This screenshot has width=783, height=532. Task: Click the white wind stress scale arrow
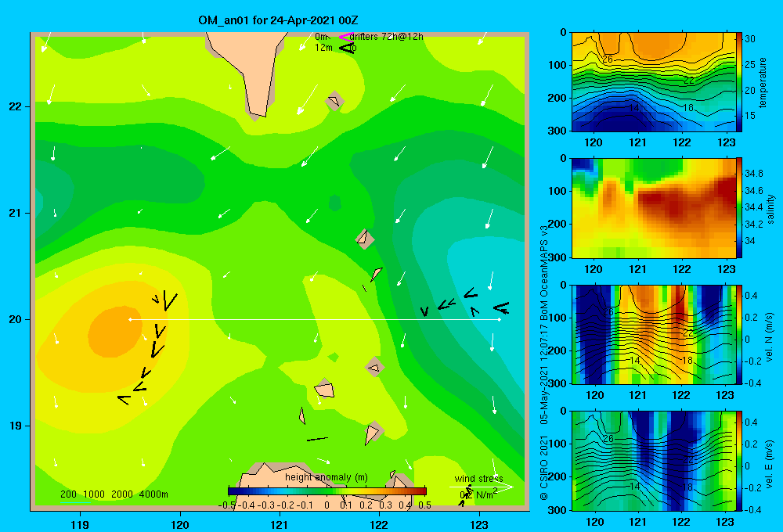[x=481, y=487]
